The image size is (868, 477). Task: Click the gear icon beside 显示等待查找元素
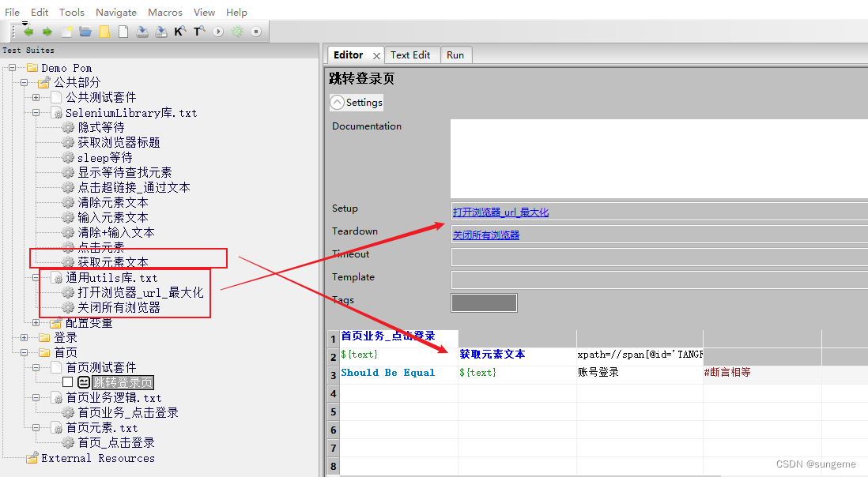click(x=68, y=172)
